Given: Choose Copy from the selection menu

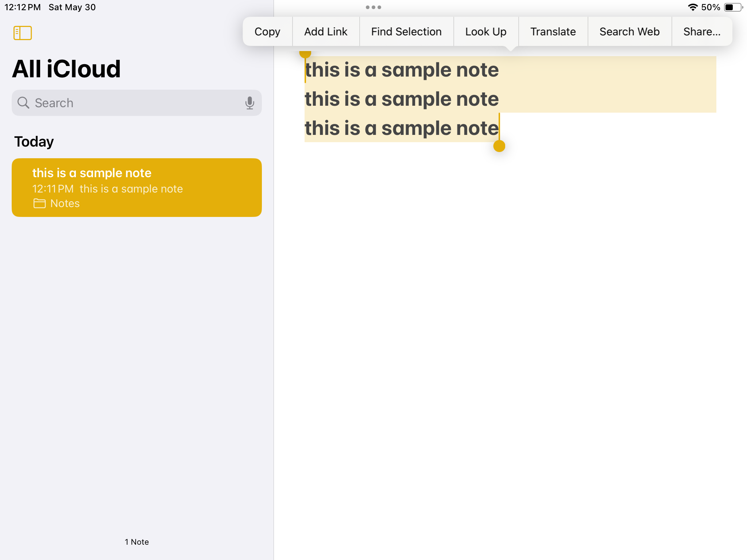Looking at the screenshot, I should (267, 32).
